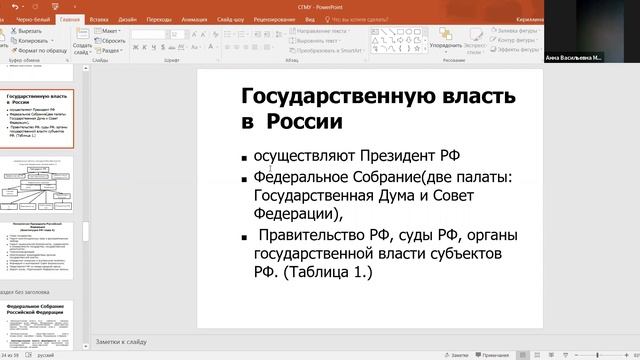Open the Переходы ribbon tab
The height and width of the screenshot is (360, 640).
(x=159, y=19)
